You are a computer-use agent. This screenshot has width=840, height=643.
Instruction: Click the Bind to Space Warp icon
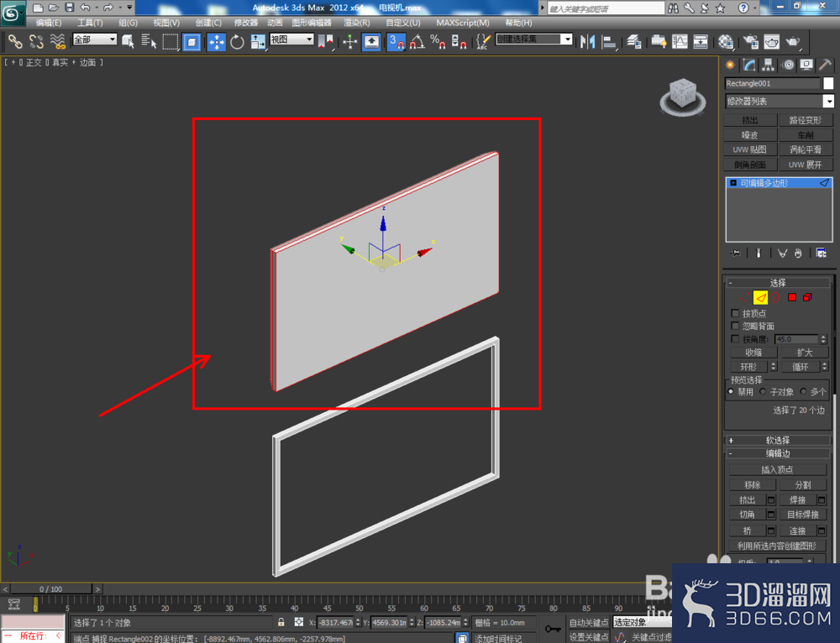[57, 41]
